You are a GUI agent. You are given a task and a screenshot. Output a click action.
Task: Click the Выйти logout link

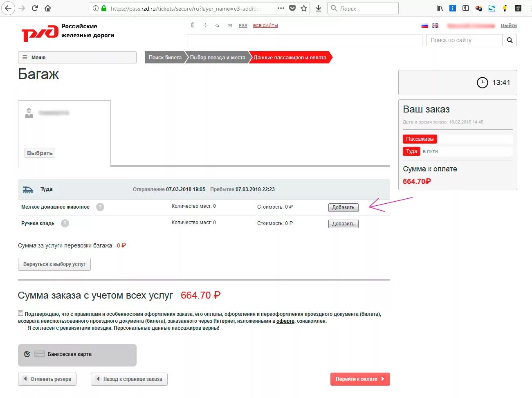pyautogui.click(x=509, y=25)
